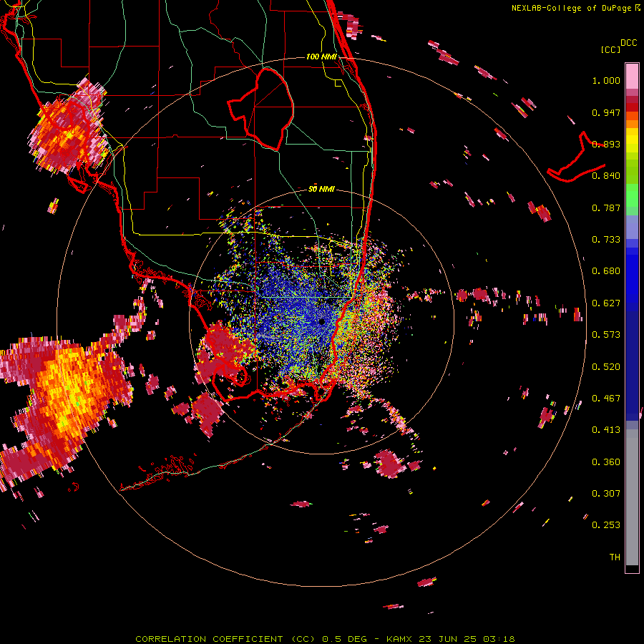The width and height of the screenshot is (644, 644).
Task: Click the 0.307 scale value
Action: pyautogui.click(x=606, y=494)
